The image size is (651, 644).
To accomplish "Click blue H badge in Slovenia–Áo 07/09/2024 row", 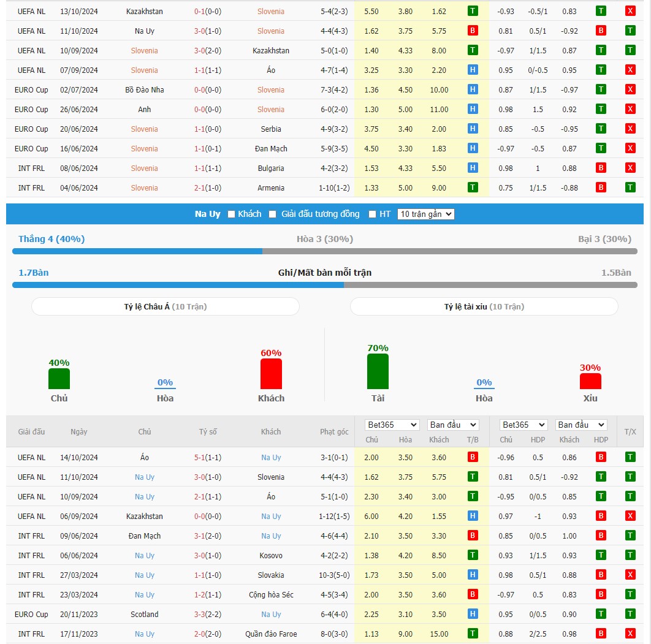I will (x=473, y=70).
